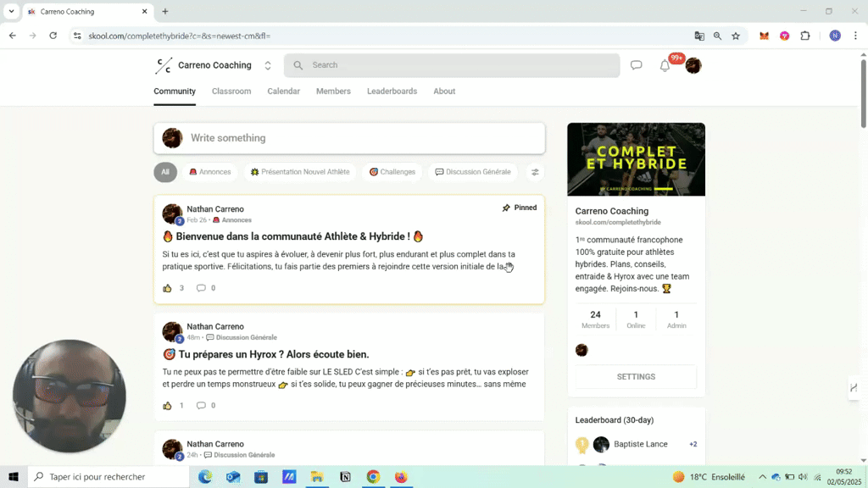This screenshot has height=488, width=868.
Task: Click Nathan Carreno name on pinned post
Action: pos(214,209)
